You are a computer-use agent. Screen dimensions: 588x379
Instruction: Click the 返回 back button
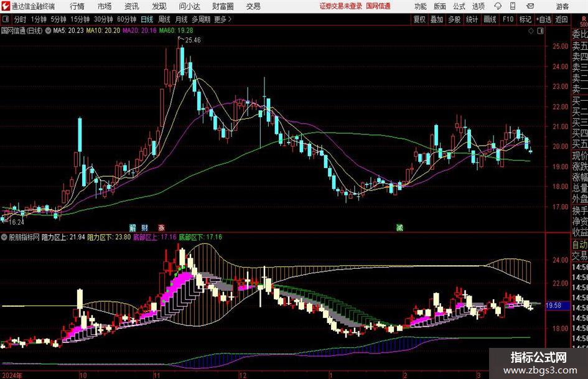[561, 19]
